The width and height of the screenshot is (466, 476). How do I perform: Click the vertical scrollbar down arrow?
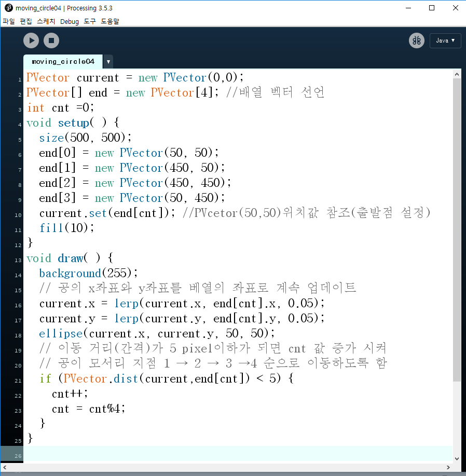(457, 458)
